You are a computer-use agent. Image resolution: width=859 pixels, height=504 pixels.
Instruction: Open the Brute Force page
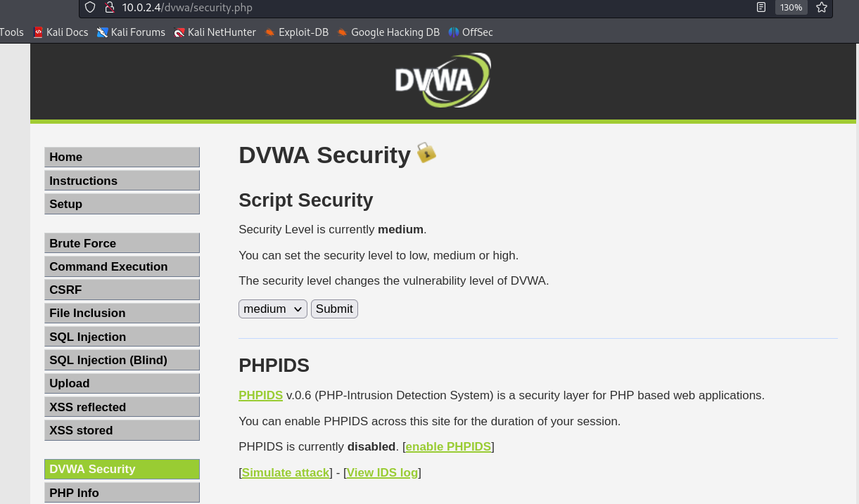122,243
